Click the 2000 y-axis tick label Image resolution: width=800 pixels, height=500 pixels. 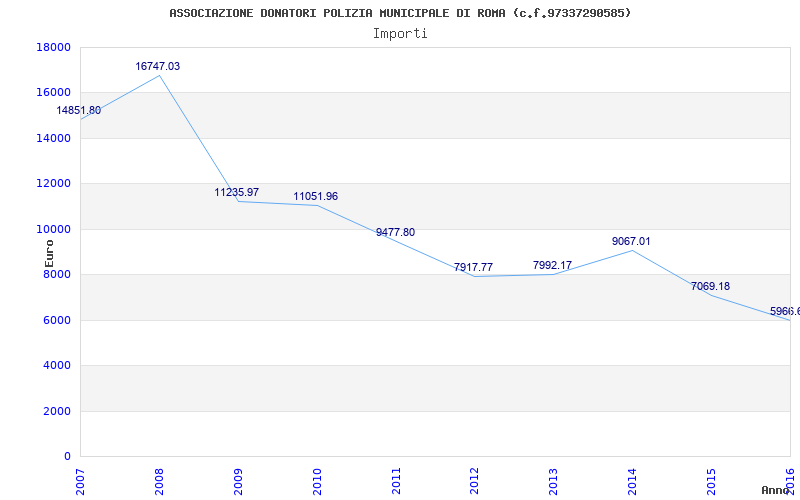tap(57, 411)
